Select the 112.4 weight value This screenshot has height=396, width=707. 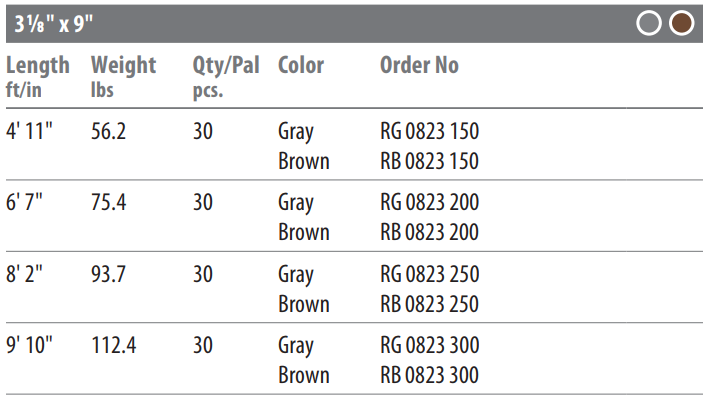(x=114, y=345)
